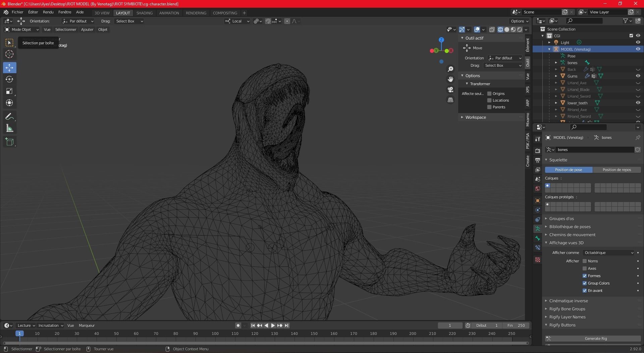Expand the bones item in outliner

[556, 63]
